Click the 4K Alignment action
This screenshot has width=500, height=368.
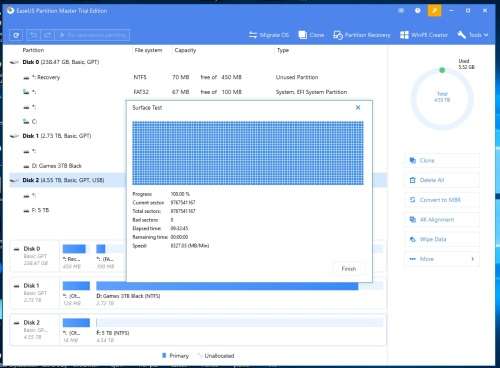coord(442,220)
